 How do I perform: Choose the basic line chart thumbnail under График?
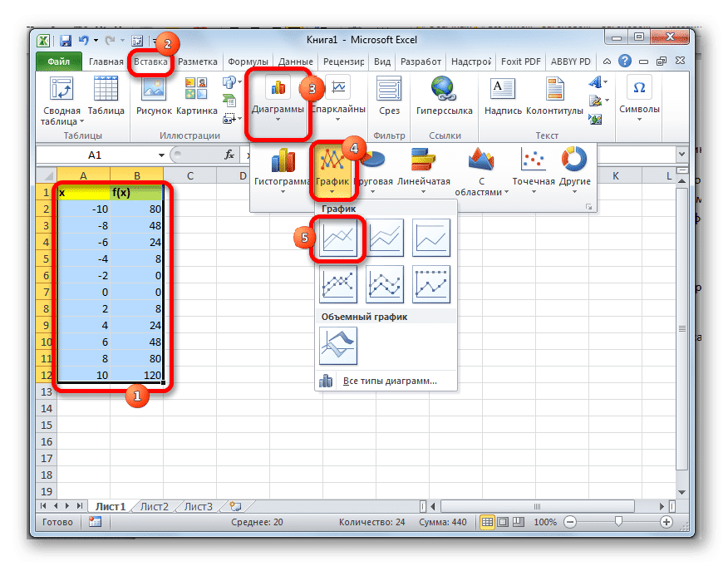(338, 238)
